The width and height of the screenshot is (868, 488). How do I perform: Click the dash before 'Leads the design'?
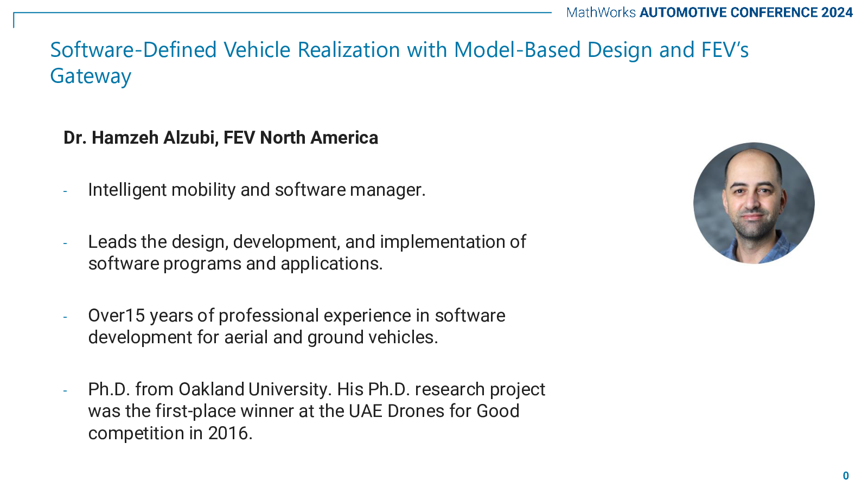[x=65, y=243]
